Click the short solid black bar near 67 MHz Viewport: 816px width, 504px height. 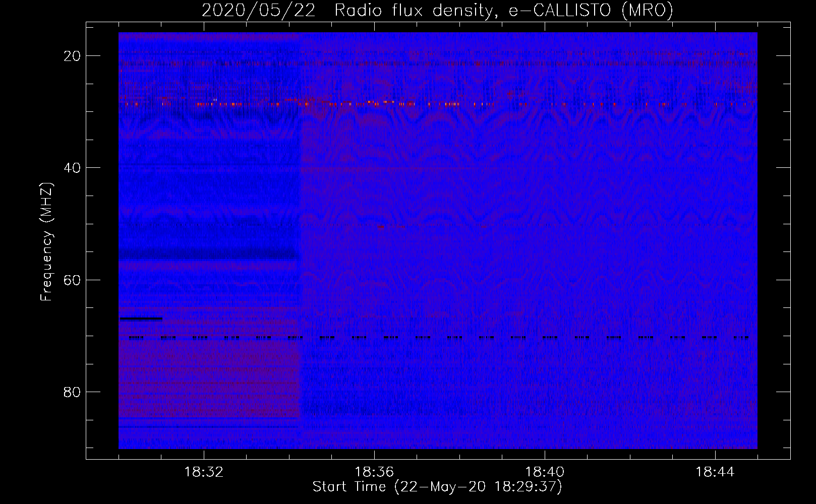(141, 319)
